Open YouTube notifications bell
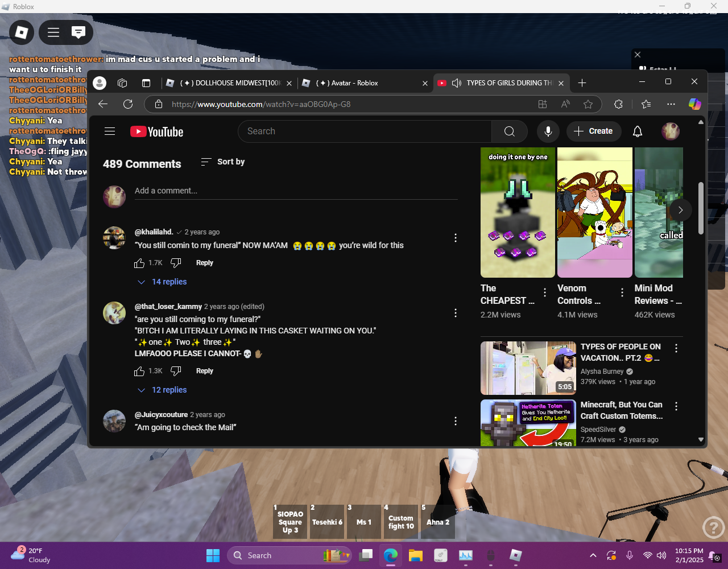728x569 pixels. click(x=638, y=131)
